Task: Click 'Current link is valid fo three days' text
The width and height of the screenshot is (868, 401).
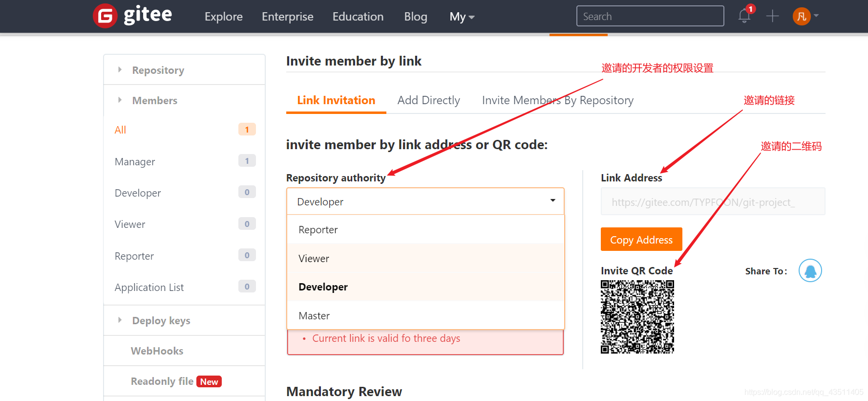Action: pos(386,338)
